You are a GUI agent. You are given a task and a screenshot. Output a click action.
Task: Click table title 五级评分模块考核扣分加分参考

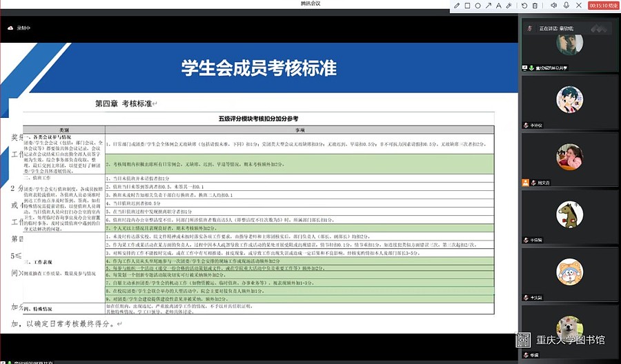coord(258,119)
